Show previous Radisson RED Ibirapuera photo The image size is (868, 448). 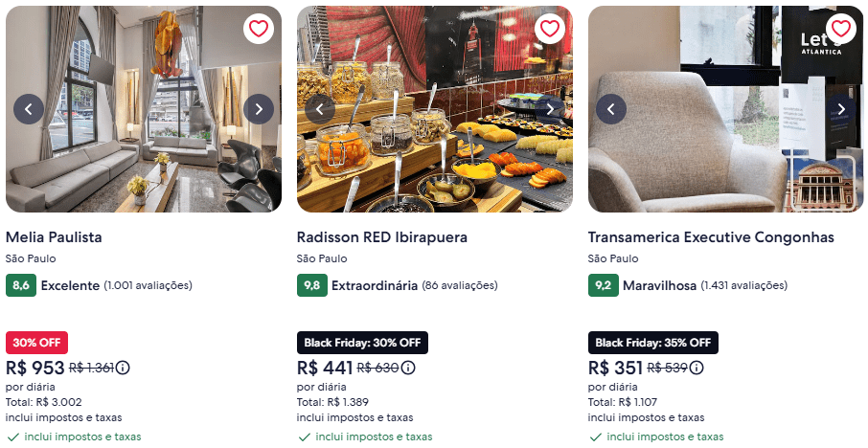click(320, 109)
